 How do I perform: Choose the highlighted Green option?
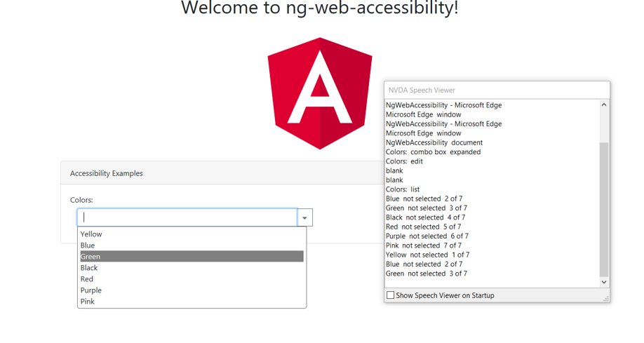192,256
